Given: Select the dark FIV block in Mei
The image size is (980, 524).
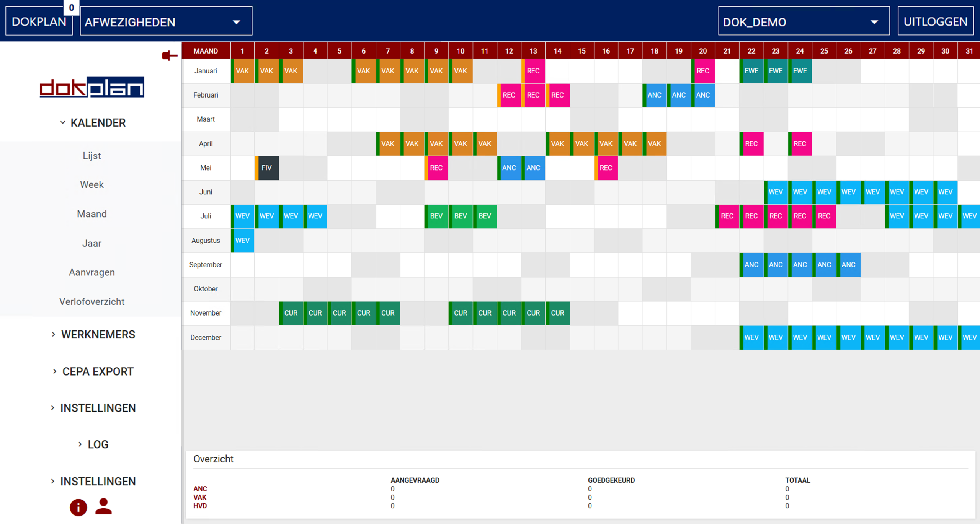Looking at the screenshot, I should click(267, 168).
